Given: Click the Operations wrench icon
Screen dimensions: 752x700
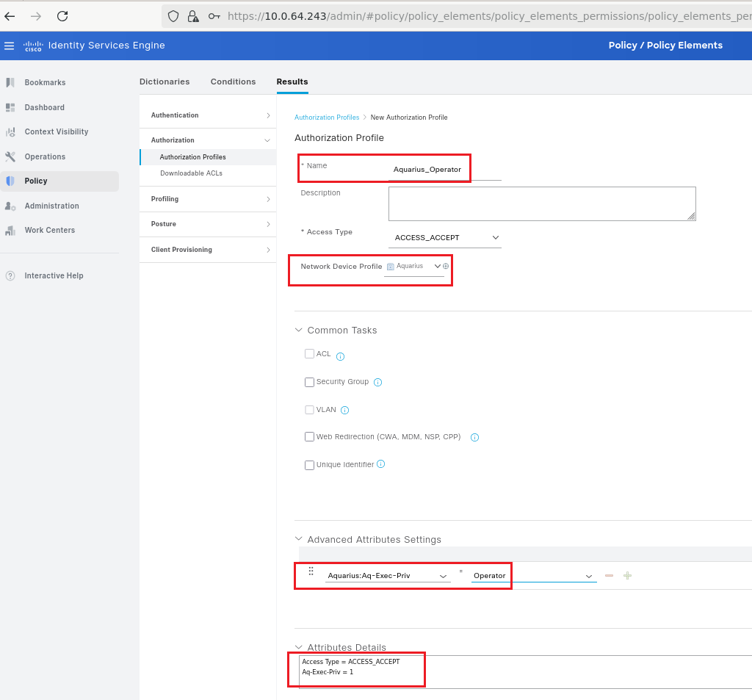Looking at the screenshot, I should [x=10, y=156].
